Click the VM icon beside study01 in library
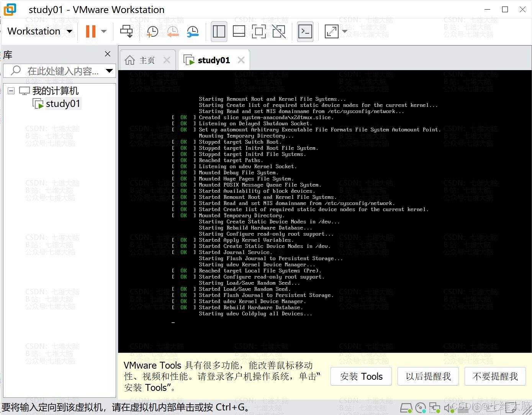Viewport: 532px width, 415px height. pyautogui.click(x=38, y=103)
